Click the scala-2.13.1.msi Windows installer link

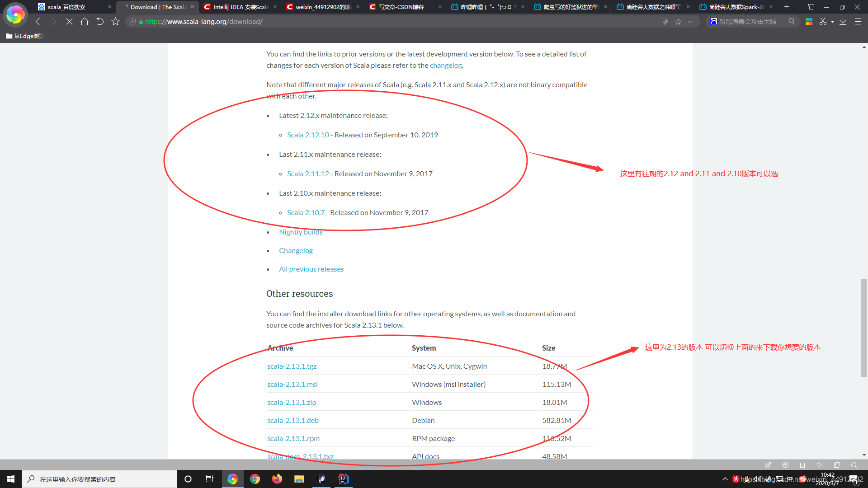point(292,384)
